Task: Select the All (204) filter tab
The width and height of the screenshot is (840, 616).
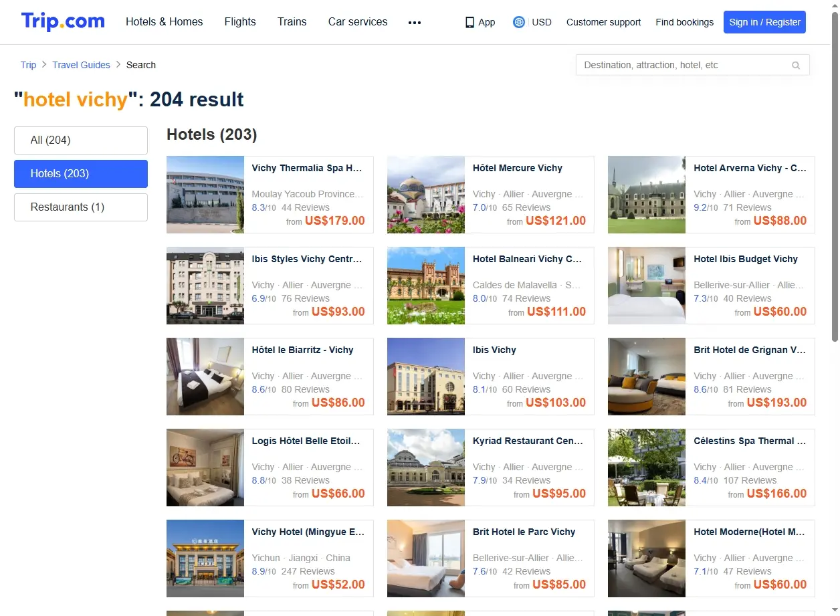Action: point(81,140)
